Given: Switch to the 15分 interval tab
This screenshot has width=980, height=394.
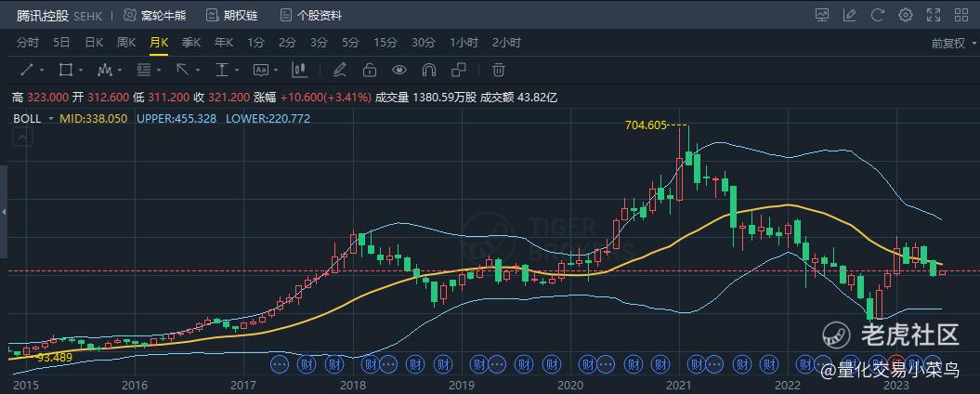Looking at the screenshot, I should coord(385,43).
